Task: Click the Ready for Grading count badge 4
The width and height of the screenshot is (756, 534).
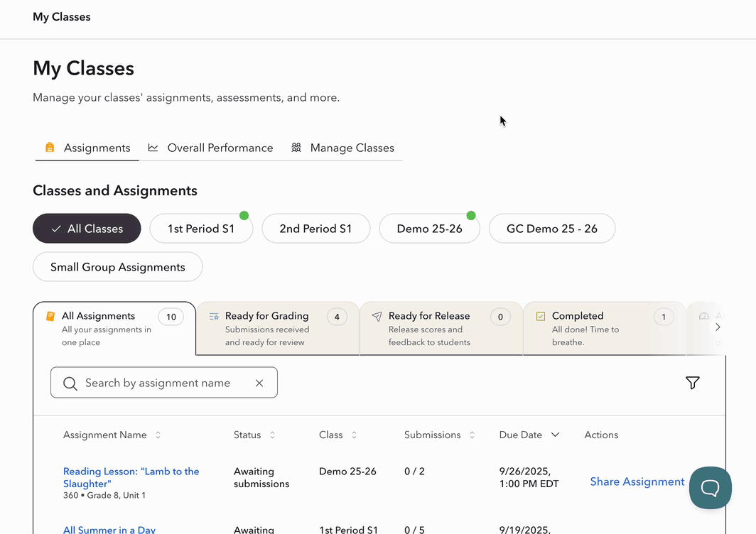Action: 337,317
